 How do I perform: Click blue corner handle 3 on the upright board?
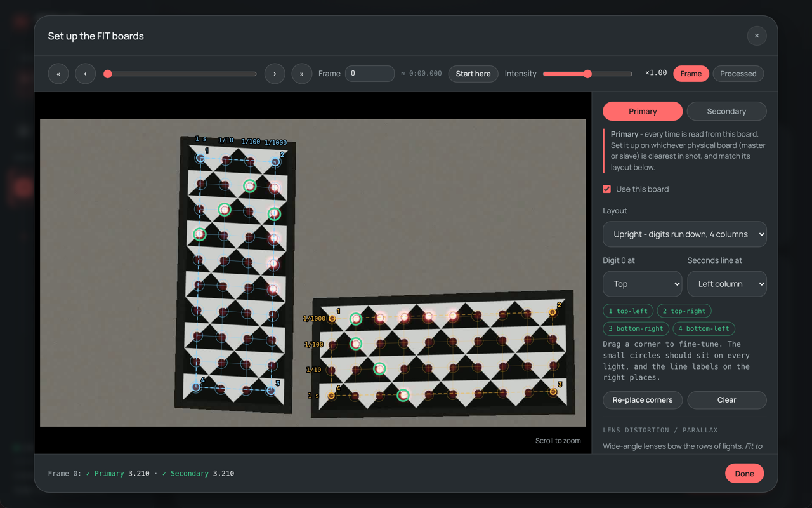[x=271, y=391]
